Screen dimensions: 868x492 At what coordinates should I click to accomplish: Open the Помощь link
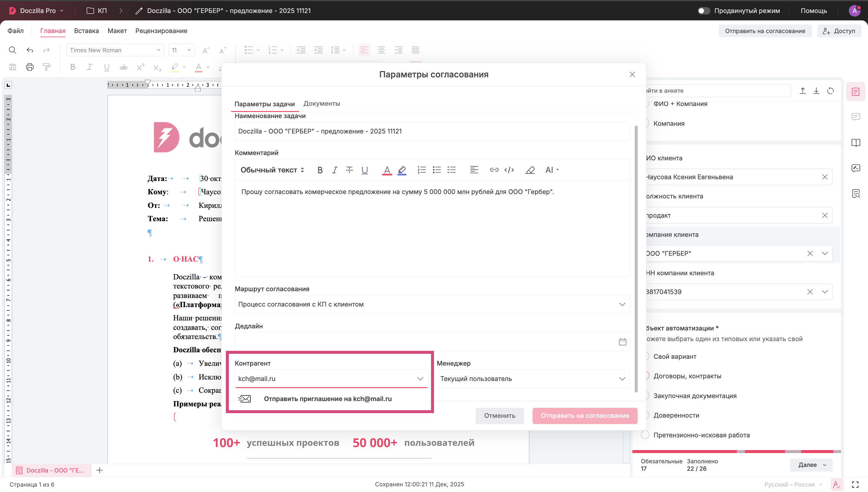coord(814,11)
